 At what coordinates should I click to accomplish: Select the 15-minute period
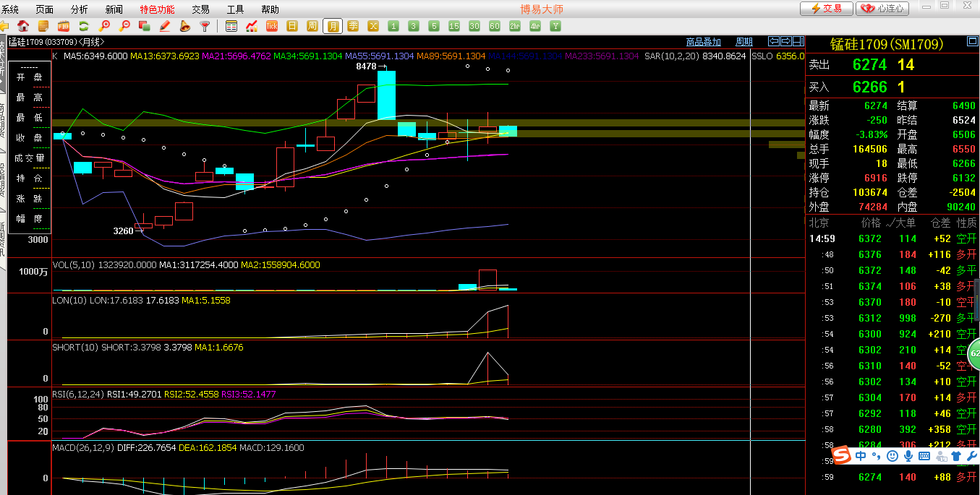[x=454, y=26]
